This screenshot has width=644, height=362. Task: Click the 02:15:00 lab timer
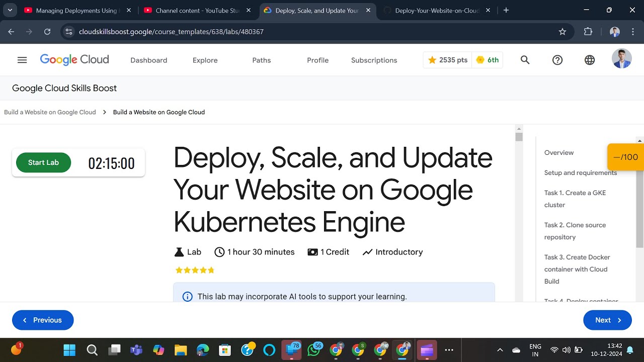coord(112,163)
